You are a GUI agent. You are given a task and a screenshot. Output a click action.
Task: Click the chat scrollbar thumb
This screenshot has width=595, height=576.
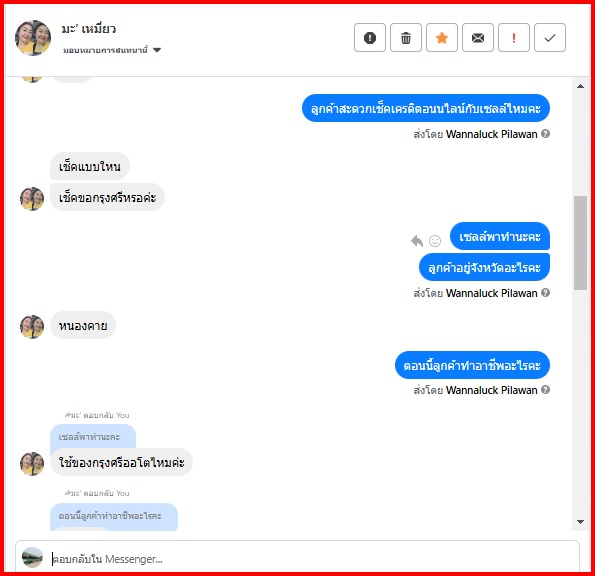[x=580, y=243]
